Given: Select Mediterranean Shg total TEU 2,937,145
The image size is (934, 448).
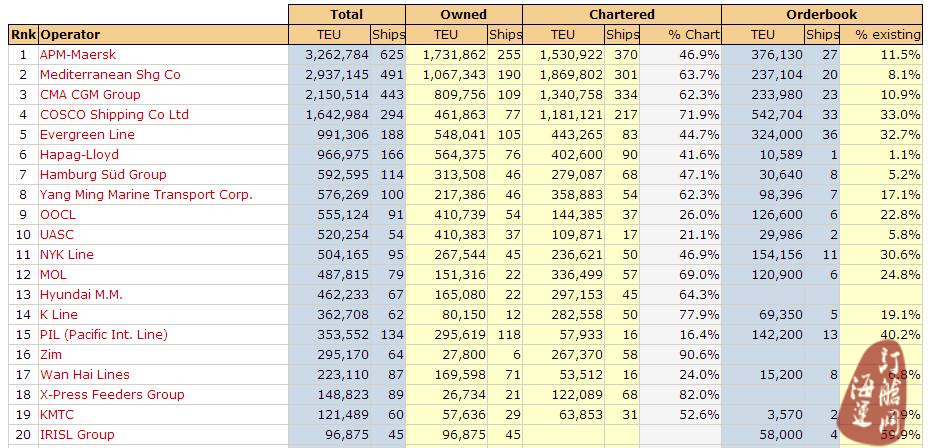Looking at the screenshot, I should pyautogui.click(x=337, y=75).
